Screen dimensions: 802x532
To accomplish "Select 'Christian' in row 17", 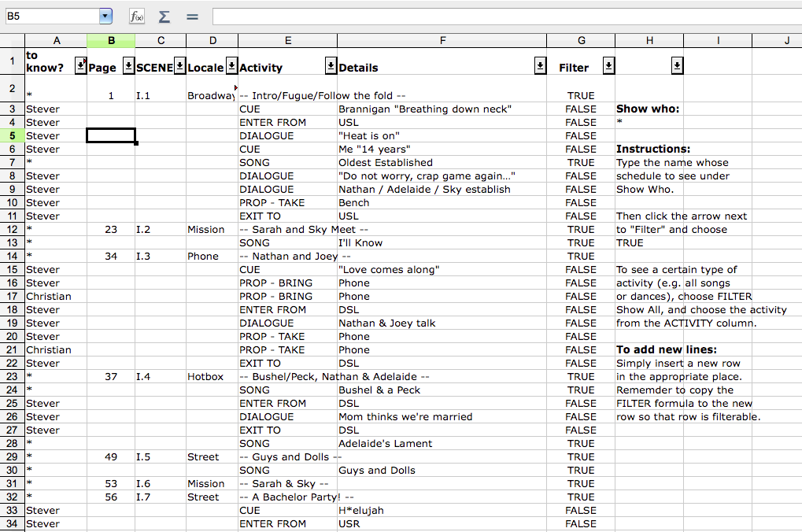I will click(56, 296).
